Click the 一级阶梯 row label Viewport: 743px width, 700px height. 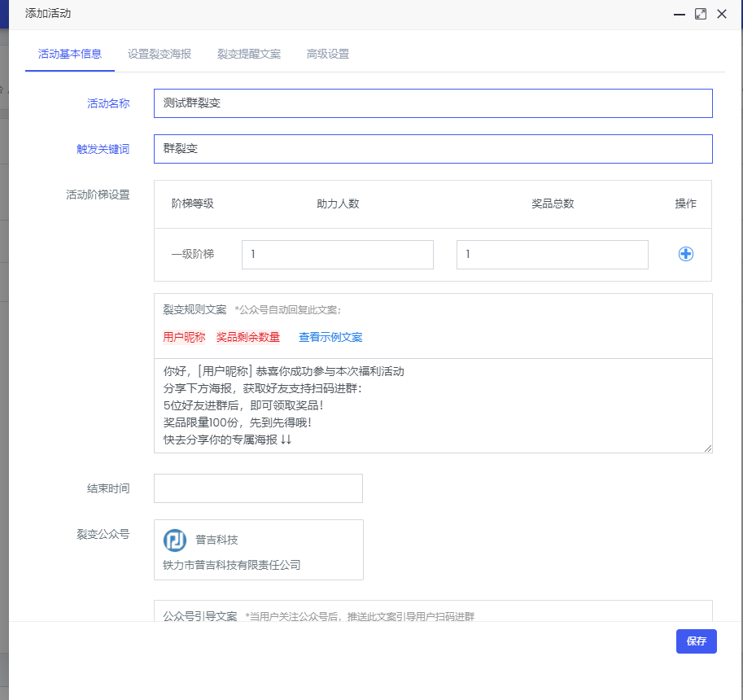coord(192,254)
